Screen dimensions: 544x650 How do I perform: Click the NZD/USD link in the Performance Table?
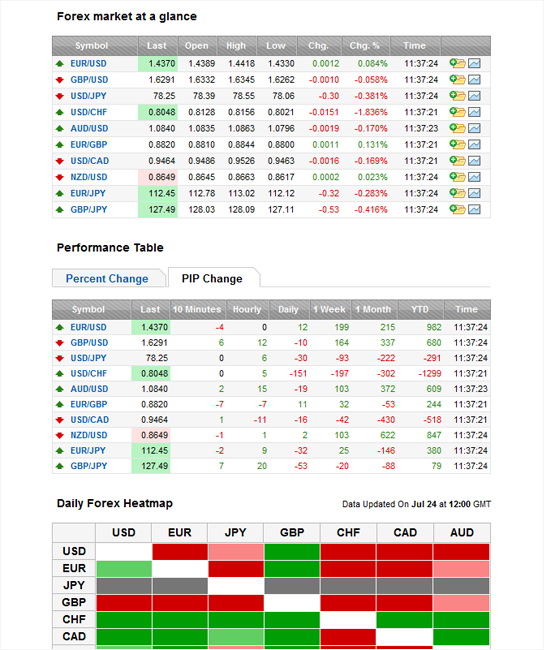89,435
